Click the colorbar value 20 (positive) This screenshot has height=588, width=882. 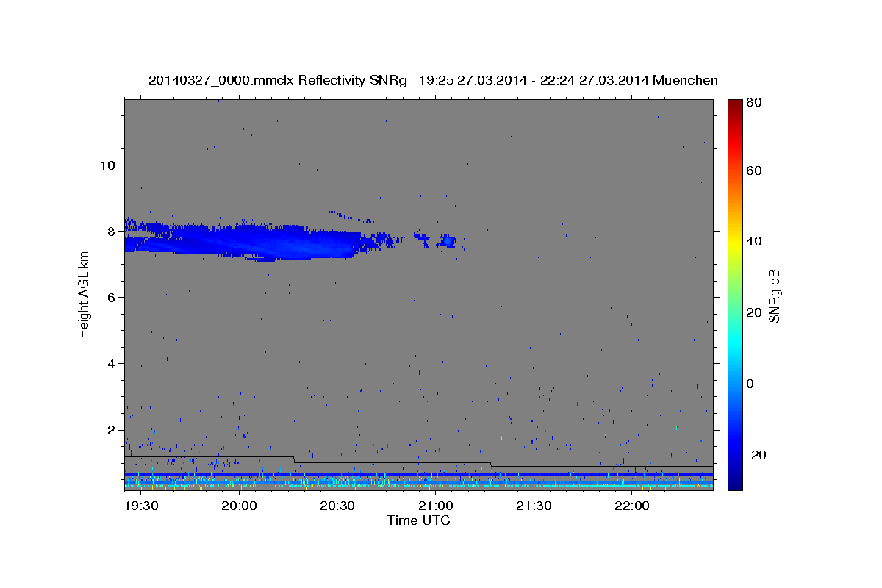click(x=753, y=312)
